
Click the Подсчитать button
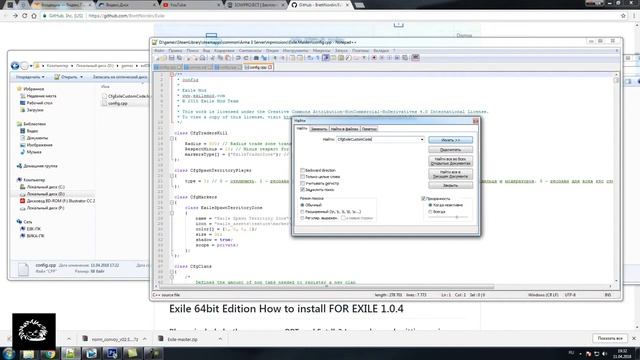pos(451,150)
